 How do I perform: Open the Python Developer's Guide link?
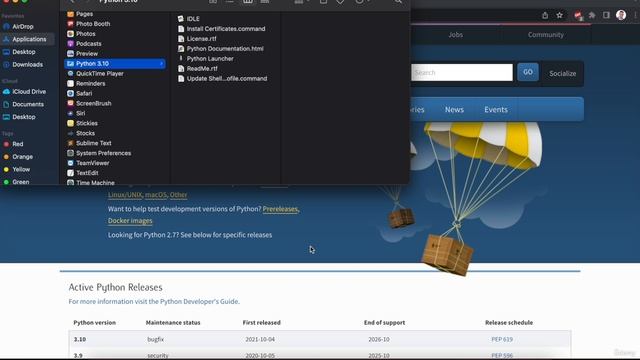[x=199, y=302]
